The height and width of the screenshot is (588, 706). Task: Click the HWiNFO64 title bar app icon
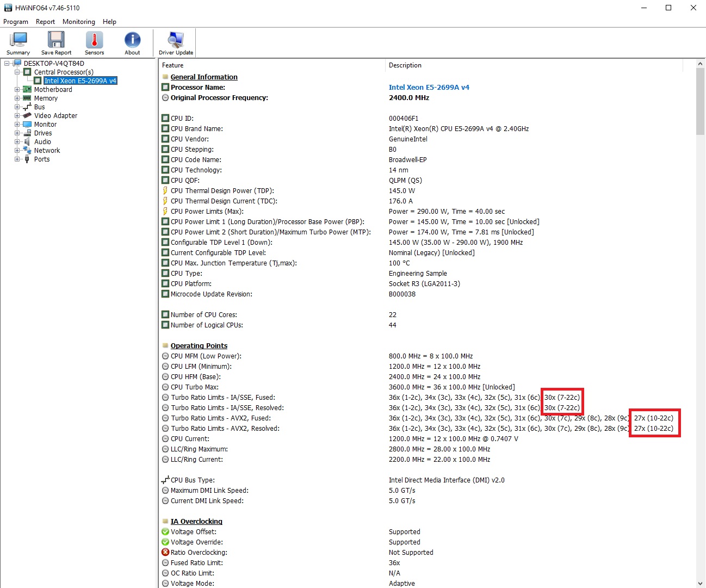8,8
